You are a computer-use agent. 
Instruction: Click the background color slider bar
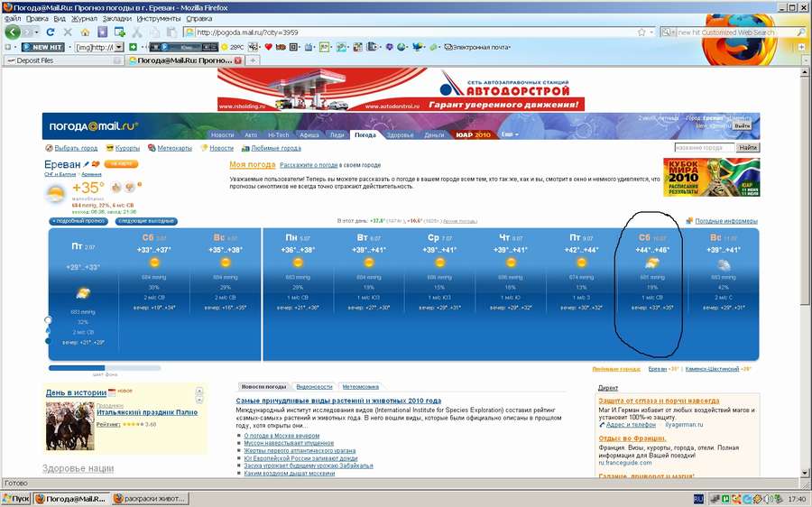pyautogui.click(x=104, y=368)
